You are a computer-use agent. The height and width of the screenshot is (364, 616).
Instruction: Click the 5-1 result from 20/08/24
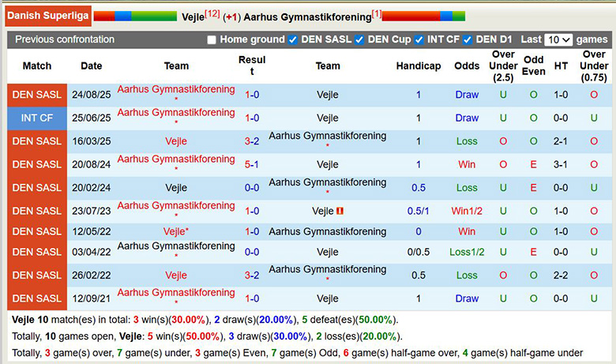pyautogui.click(x=252, y=164)
